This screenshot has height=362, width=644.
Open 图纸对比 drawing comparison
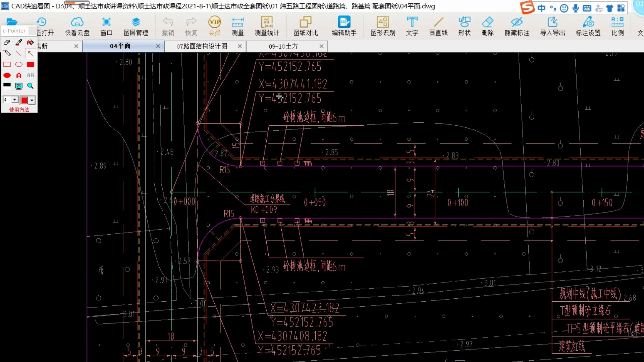tap(306, 26)
